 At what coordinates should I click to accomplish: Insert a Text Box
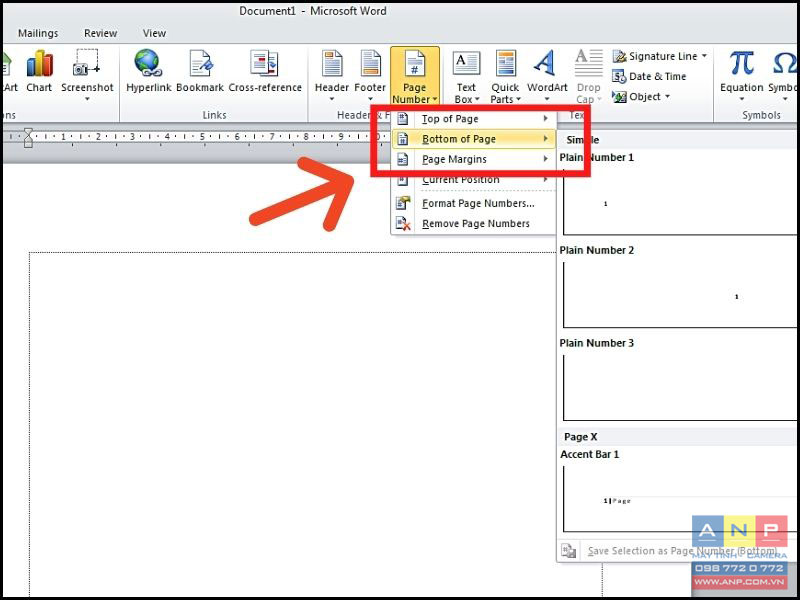coord(466,77)
